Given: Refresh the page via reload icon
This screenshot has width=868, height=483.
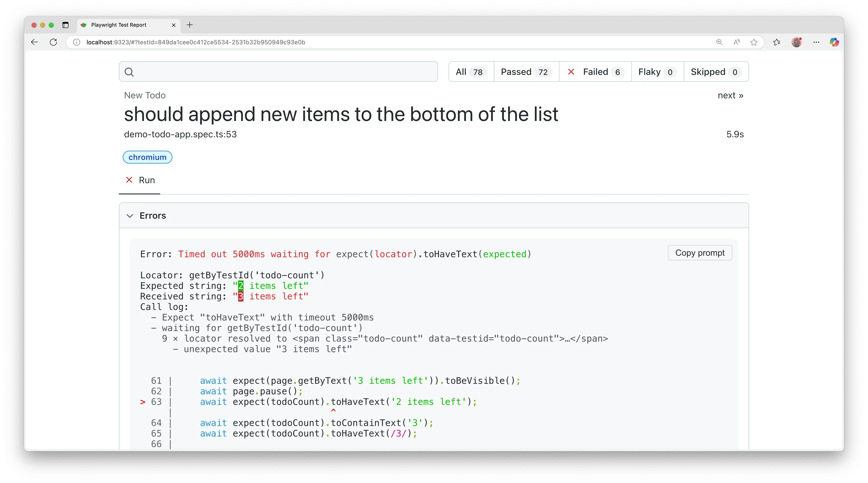Looking at the screenshot, I should pyautogui.click(x=54, y=42).
